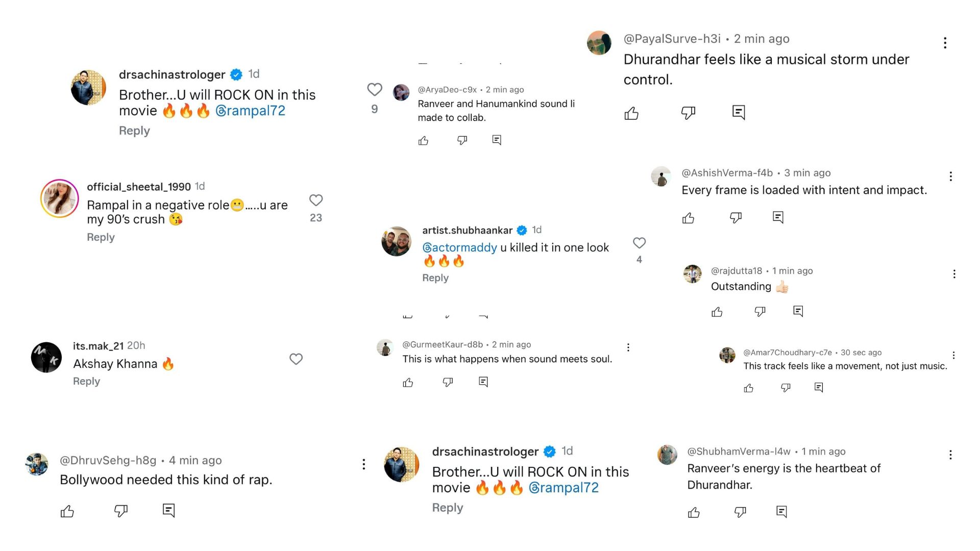Image resolution: width=980 pixels, height=551 pixels.
Task: Open the three-dot menu on rajdutta18's comment
Action: [x=954, y=274]
